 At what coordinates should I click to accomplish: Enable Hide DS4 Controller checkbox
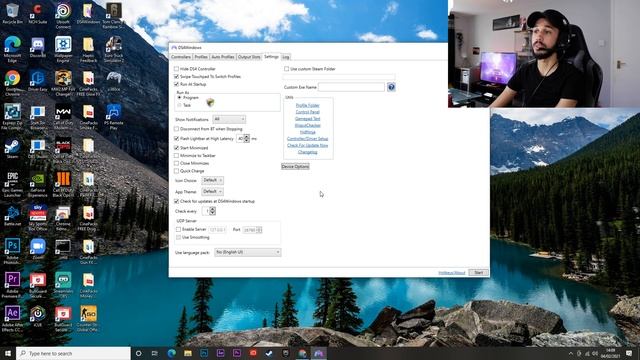coord(176,69)
